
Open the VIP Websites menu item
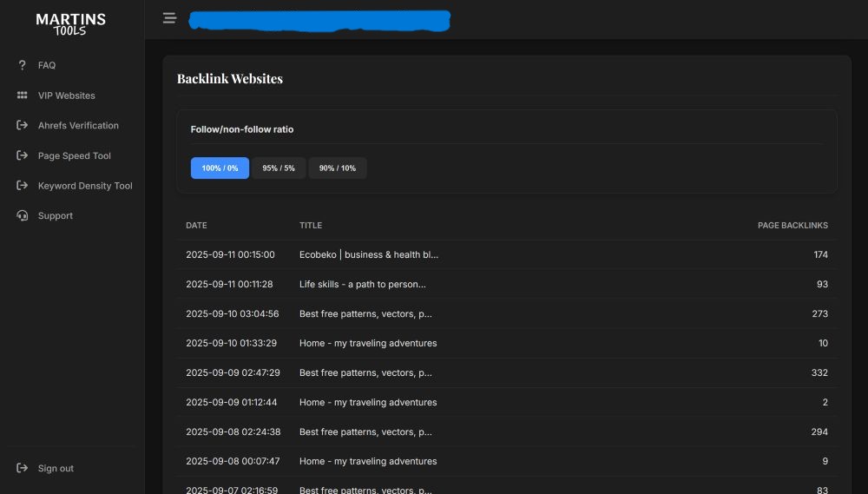(67, 96)
